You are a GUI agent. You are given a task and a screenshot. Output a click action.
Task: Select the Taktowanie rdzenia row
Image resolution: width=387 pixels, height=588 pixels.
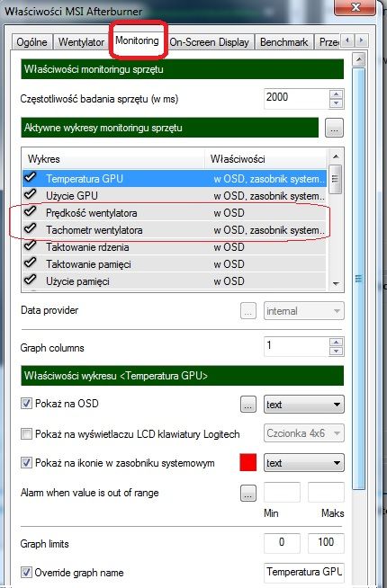(175, 247)
